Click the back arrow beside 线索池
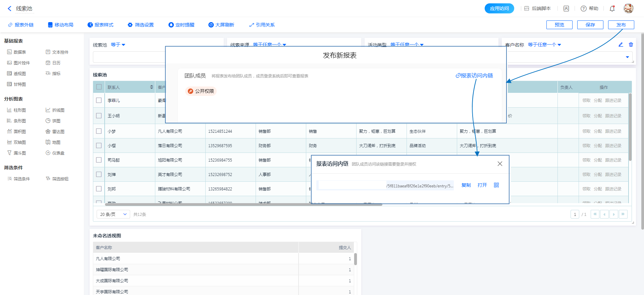The height and width of the screenshot is (295, 644). click(x=9, y=9)
